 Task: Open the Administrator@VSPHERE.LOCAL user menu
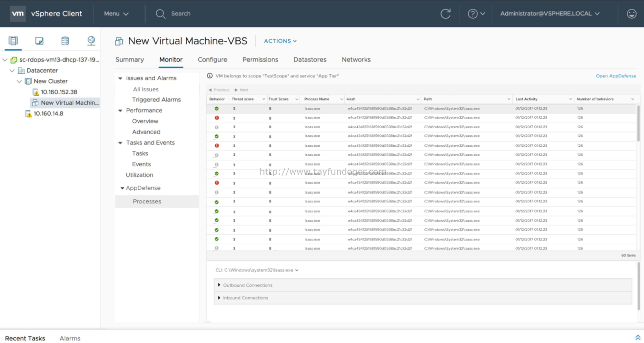[550, 14]
